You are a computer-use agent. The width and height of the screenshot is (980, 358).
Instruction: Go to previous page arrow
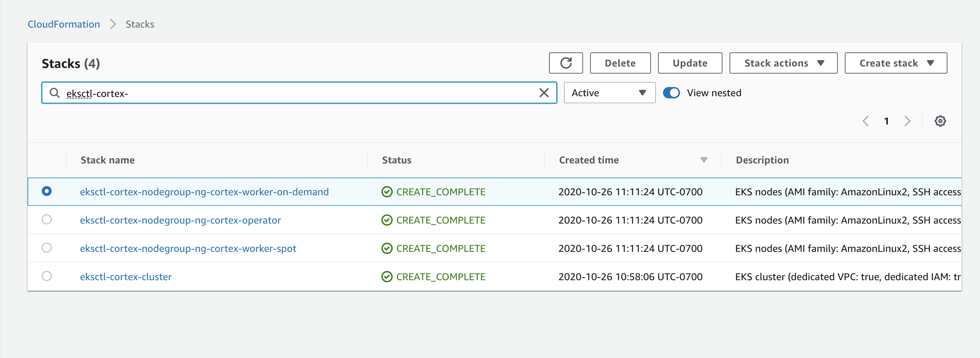pyautogui.click(x=865, y=121)
